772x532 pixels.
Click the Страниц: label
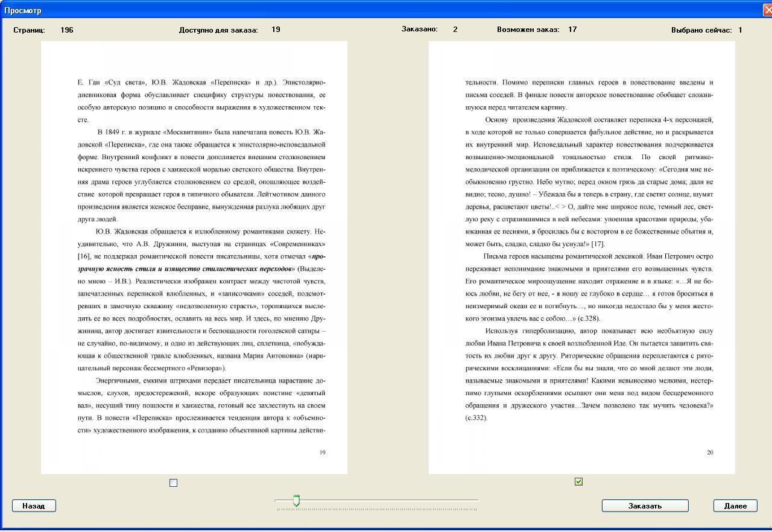29,30
